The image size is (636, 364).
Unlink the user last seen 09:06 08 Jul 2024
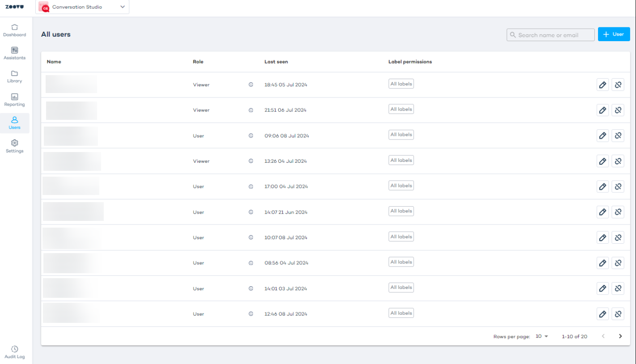(x=618, y=136)
